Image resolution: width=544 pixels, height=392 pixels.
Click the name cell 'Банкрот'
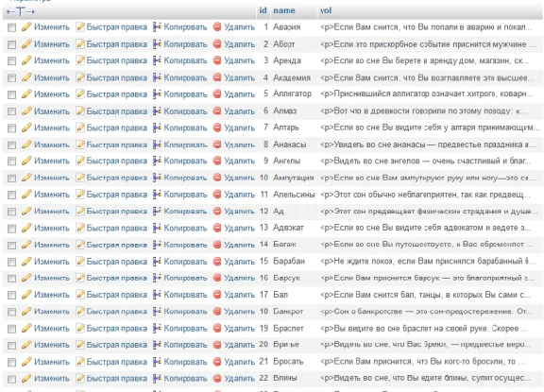pyautogui.click(x=288, y=312)
